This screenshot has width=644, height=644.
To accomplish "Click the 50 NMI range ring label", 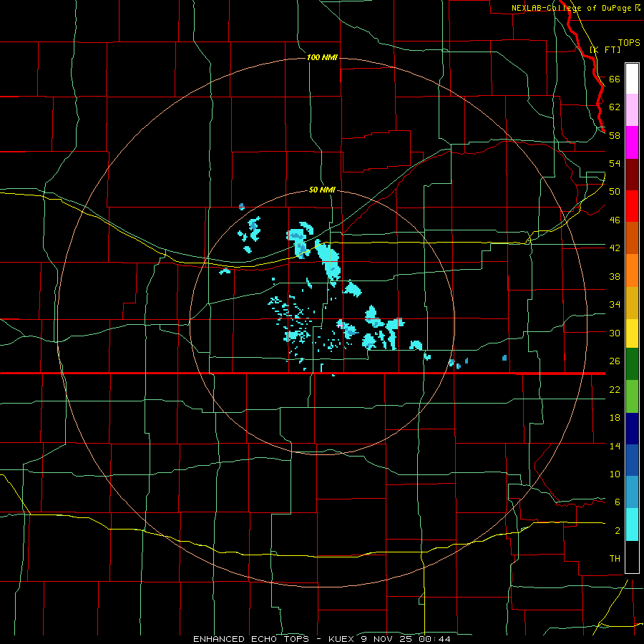I will [322, 190].
